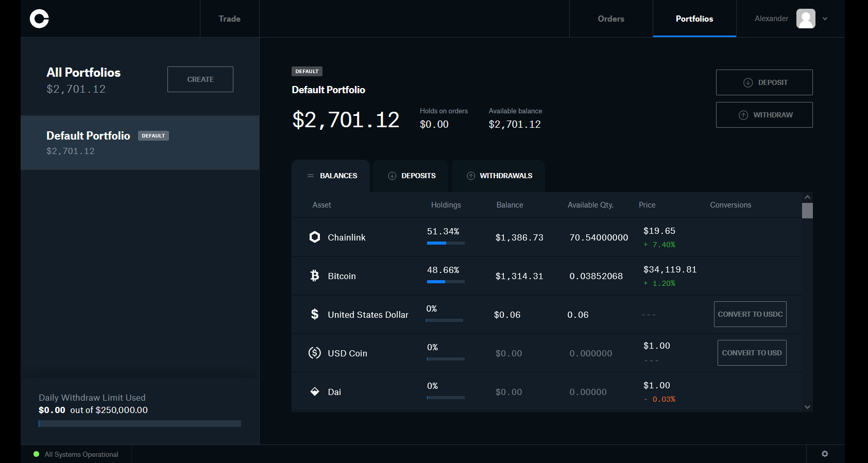This screenshot has height=463, width=868.
Task: Click the Create portfolio button
Action: pyautogui.click(x=200, y=79)
